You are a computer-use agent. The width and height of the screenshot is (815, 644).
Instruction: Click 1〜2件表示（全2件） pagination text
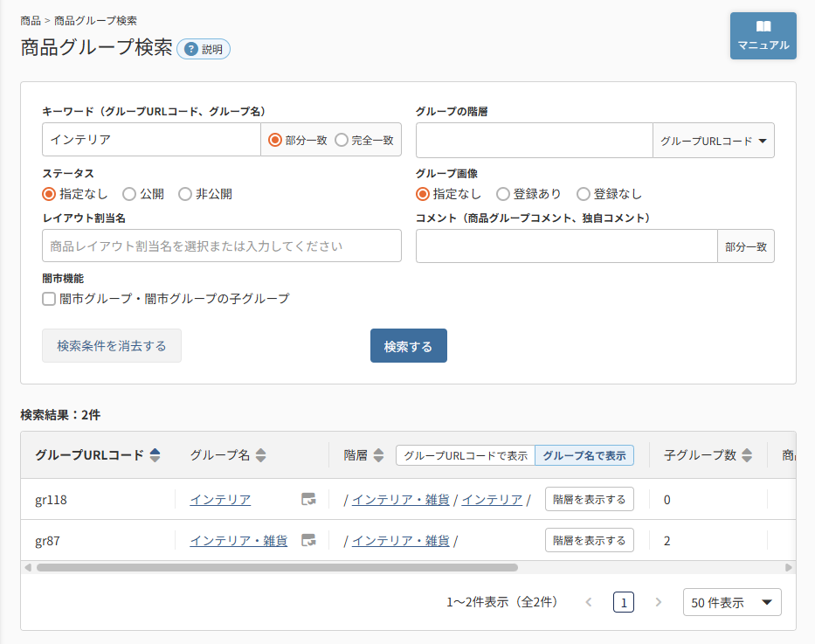pos(502,602)
